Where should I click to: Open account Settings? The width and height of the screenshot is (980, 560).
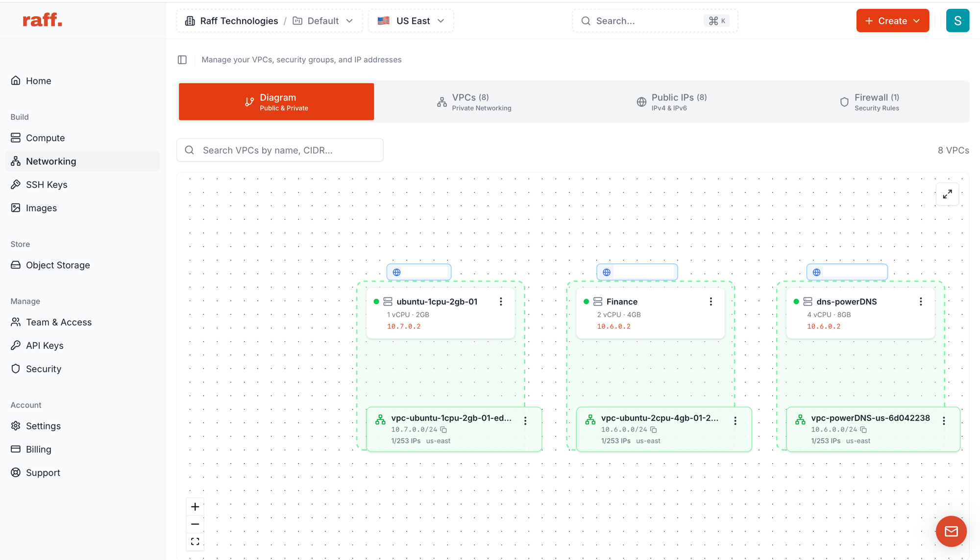tap(82, 426)
